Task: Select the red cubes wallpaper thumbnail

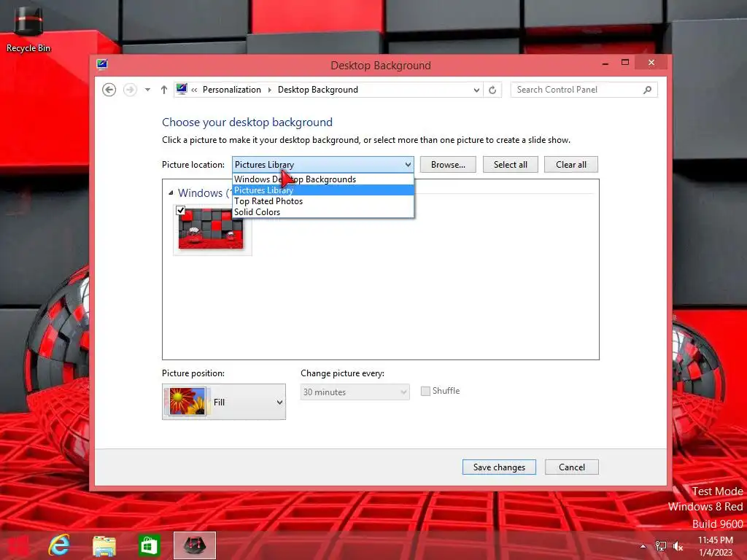Action: pyautogui.click(x=211, y=230)
